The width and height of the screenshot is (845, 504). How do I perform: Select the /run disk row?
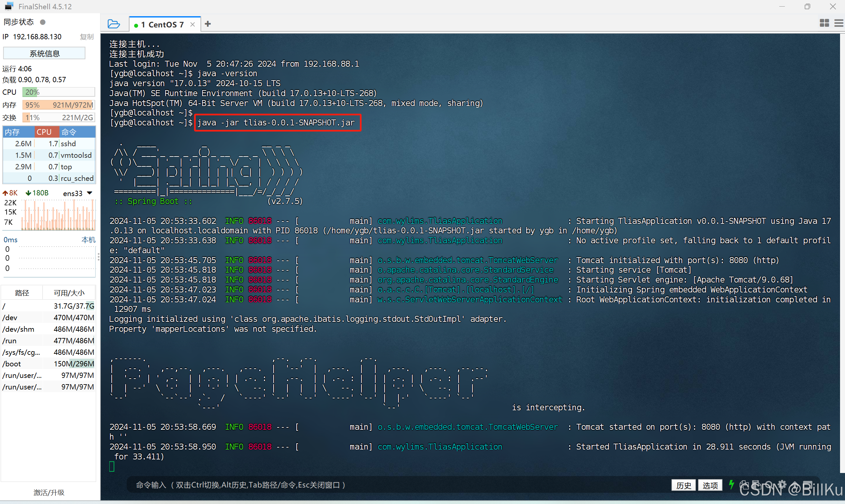(48, 341)
